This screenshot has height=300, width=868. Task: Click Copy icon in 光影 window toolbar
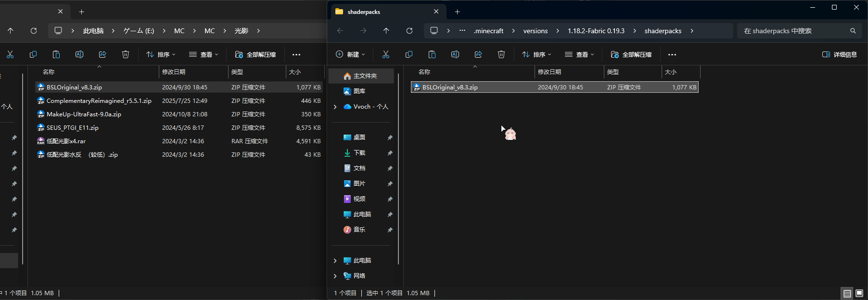click(33, 54)
